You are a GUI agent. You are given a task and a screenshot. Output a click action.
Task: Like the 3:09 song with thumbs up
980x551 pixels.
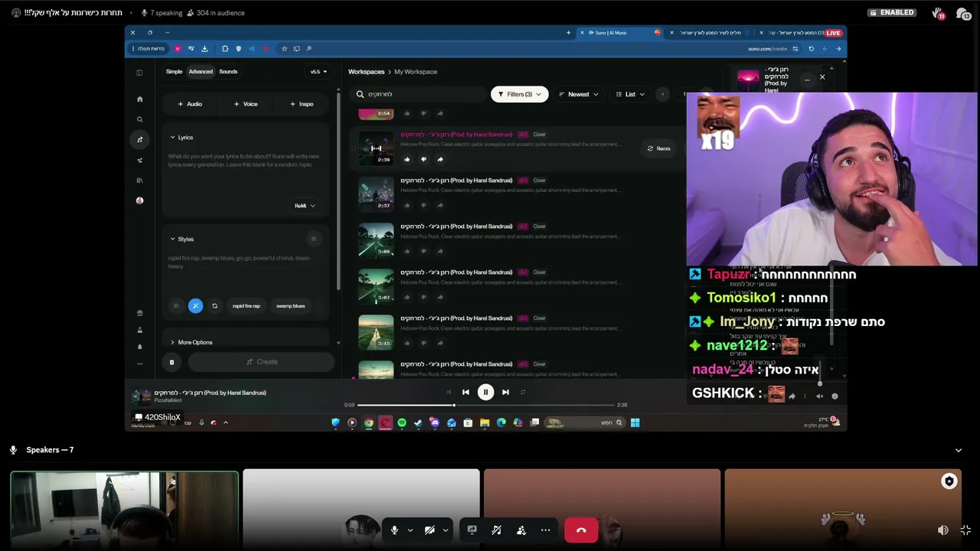coord(407,251)
